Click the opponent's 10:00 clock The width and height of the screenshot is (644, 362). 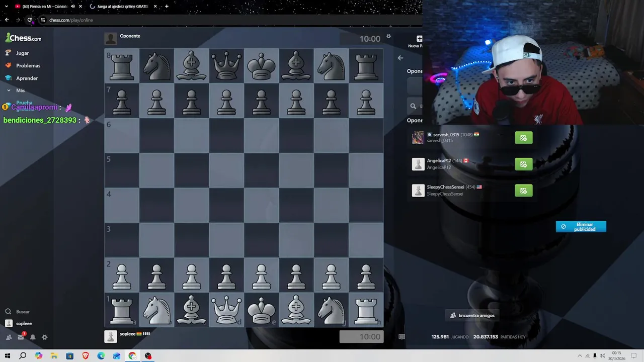pos(361,39)
